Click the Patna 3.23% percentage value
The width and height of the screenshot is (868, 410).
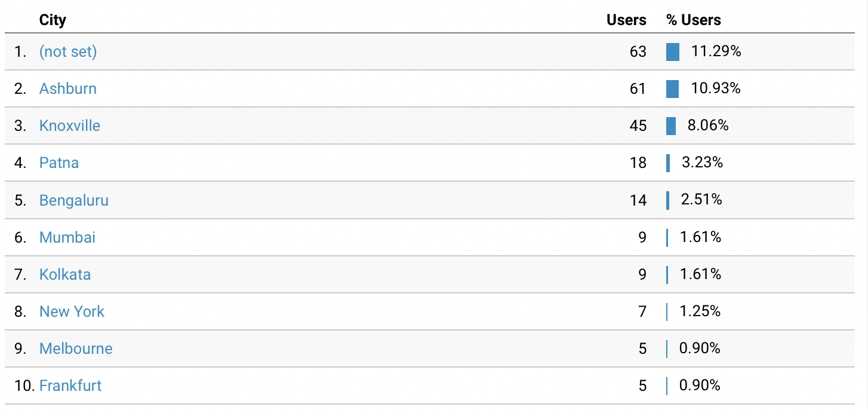tap(702, 163)
